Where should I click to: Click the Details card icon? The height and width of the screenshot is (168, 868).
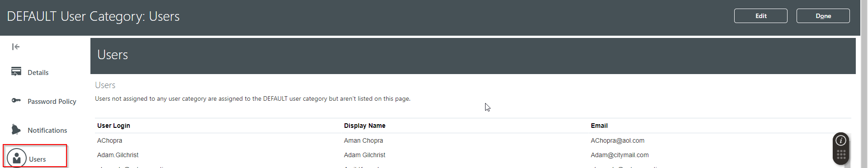(16, 71)
